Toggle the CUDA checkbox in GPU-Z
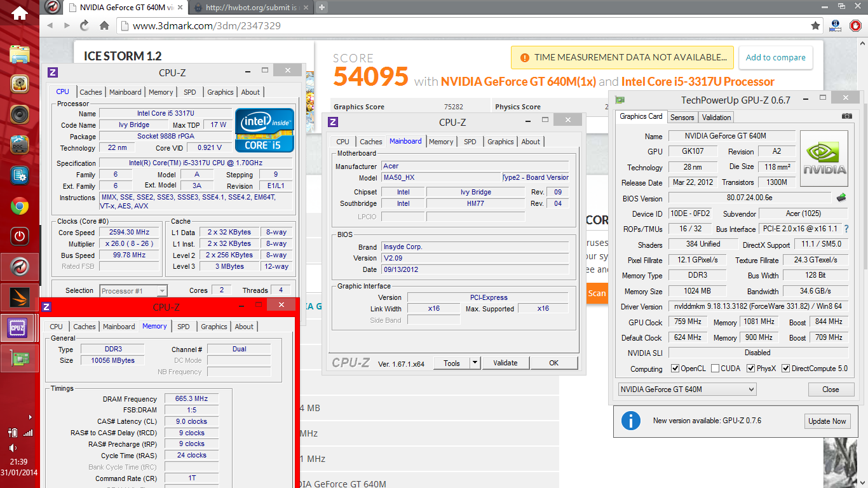Screen dimensions: 868x488 715,369
